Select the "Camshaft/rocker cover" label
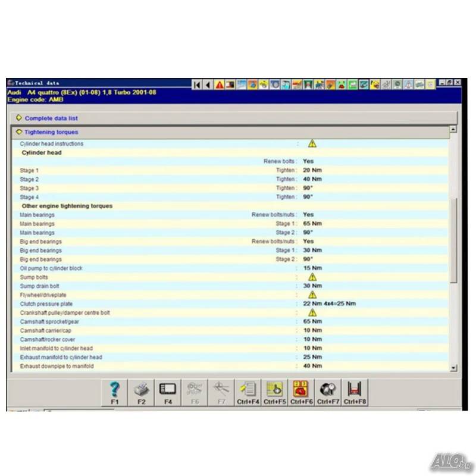 48,339
